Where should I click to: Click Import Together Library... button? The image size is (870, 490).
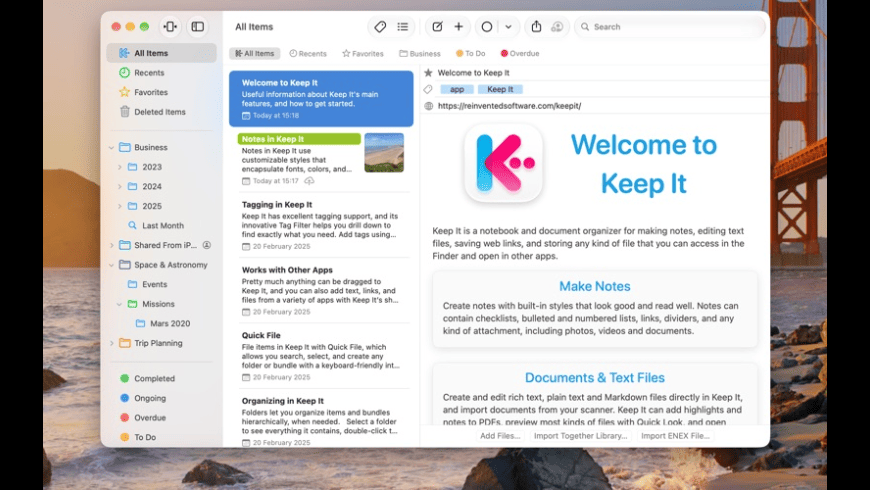coord(580,436)
